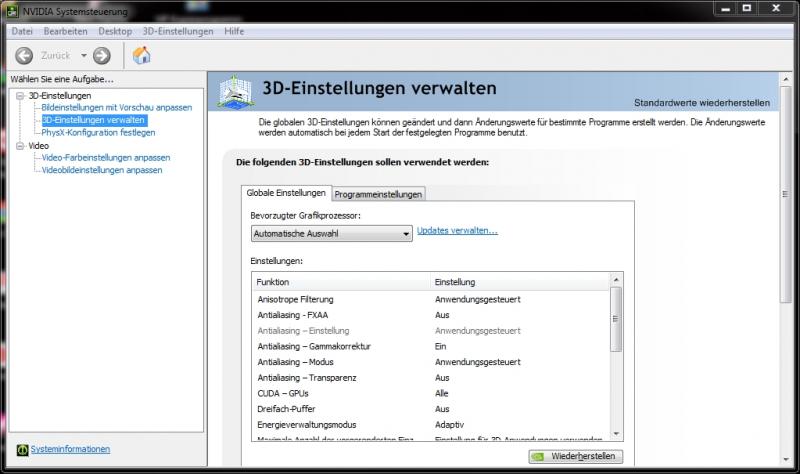Click the Back arrow navigation button
800x474 pixels.
click(x=24, y=56)
